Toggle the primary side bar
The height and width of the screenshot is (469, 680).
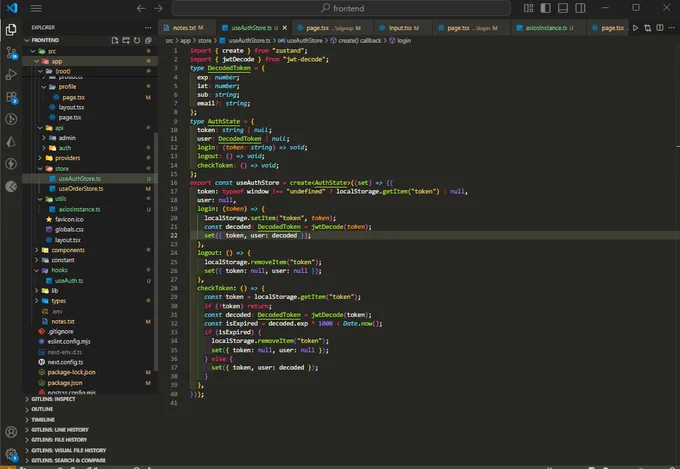546,8
